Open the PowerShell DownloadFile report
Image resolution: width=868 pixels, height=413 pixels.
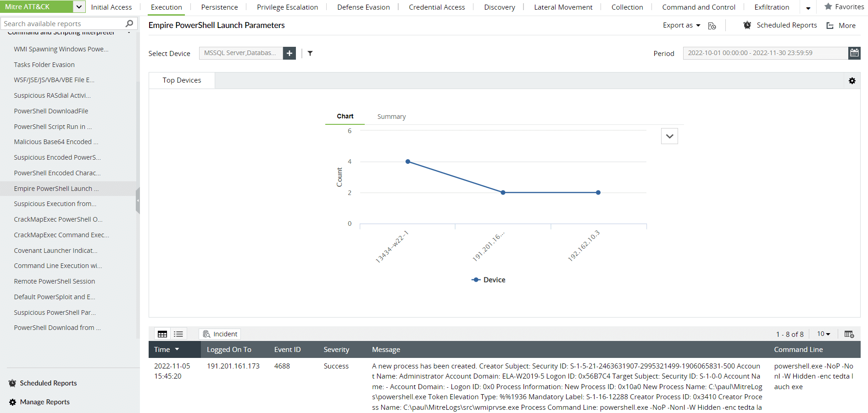click(51, 111)
